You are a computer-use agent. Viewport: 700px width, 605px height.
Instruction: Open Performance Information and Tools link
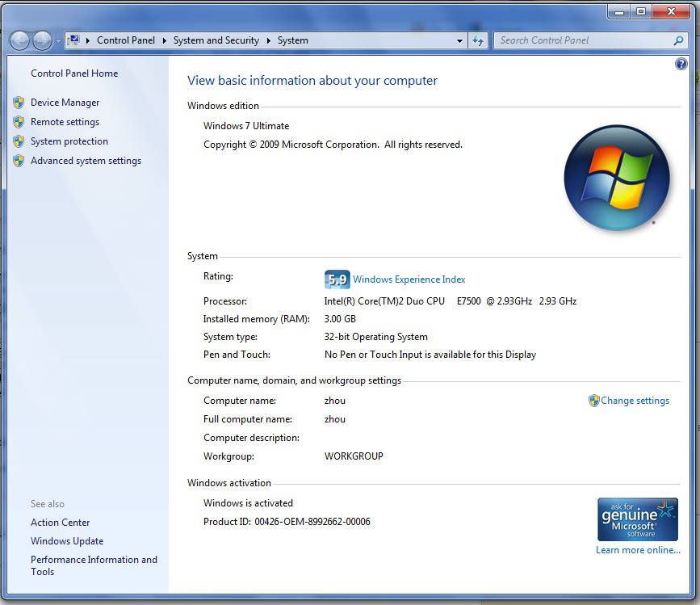[x=94, y=565]
